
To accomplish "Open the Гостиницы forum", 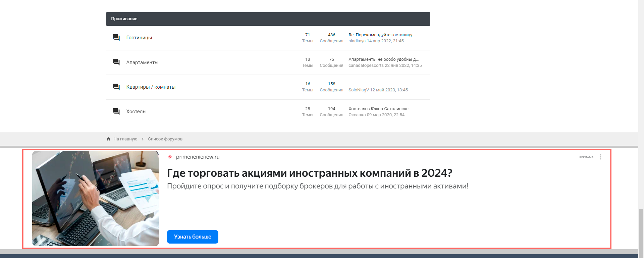I will tap(139, 38).
